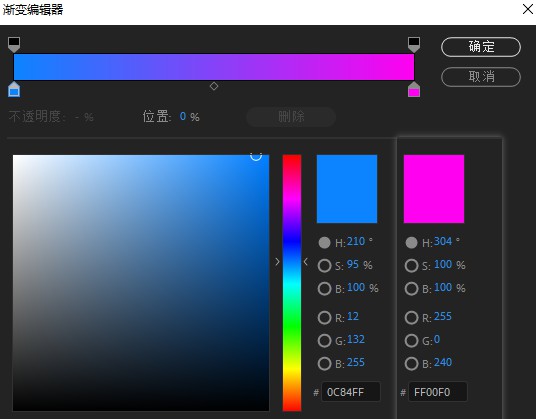The width and height of the screenshot is (536, 419).
Task: Select the G radio button with value 132
Action: (324, 341)
